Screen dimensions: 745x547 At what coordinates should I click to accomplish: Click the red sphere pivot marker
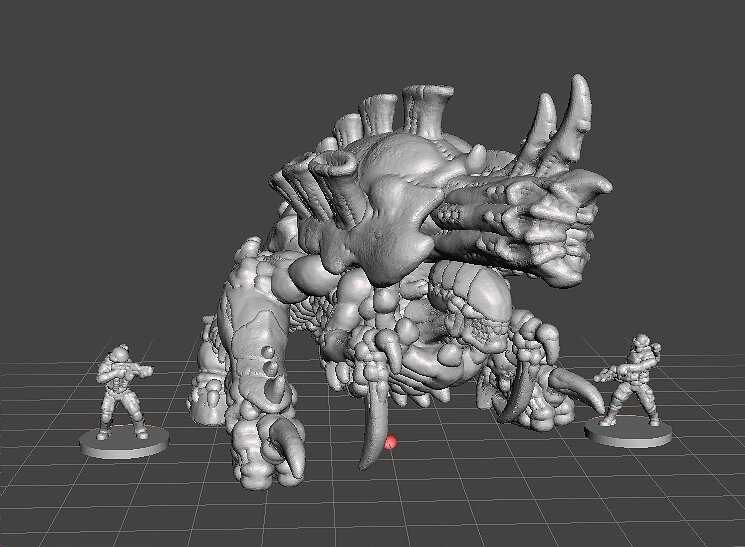tap(390, 442)
